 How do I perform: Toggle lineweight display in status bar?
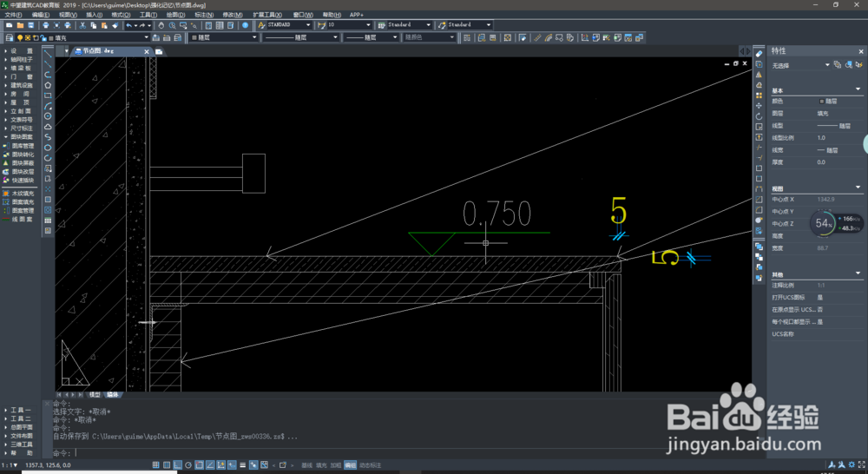(242, 465)
